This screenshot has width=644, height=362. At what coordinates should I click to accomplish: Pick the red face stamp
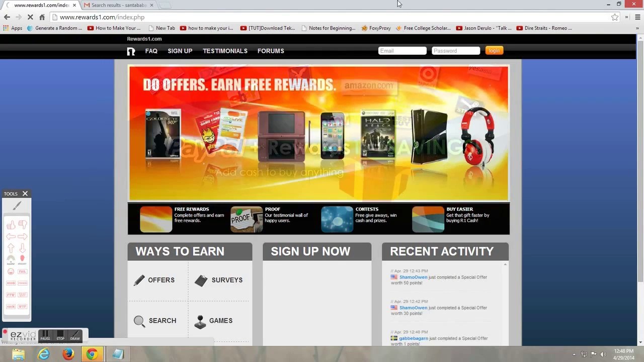tap(23, 259)
